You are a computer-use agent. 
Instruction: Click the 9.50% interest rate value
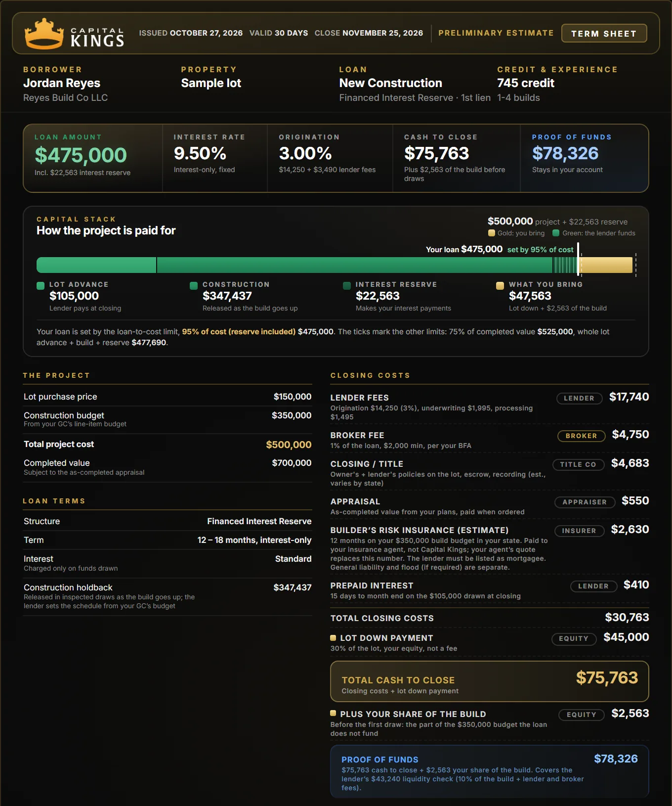(x=200, y=153)
